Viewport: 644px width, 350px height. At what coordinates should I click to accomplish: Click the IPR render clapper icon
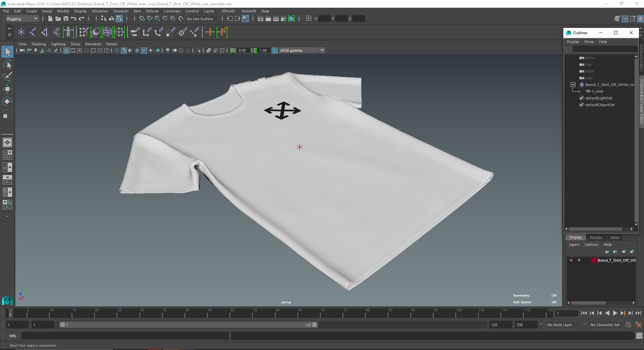pyautogui.click(x=276, y=19)
